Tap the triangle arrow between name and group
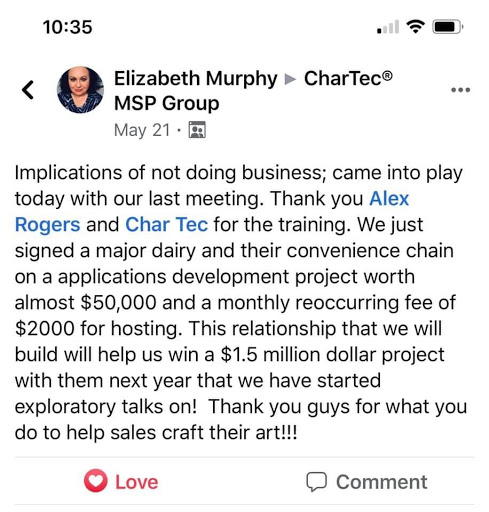This screenshot has width=489, height=512. click(290, 79)
